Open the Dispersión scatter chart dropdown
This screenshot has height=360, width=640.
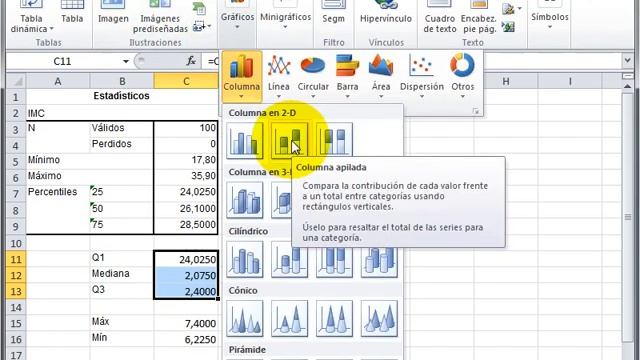[x=422, y=76]
